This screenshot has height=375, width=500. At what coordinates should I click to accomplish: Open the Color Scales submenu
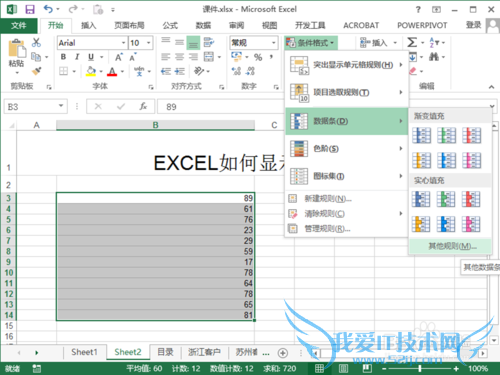346,149
